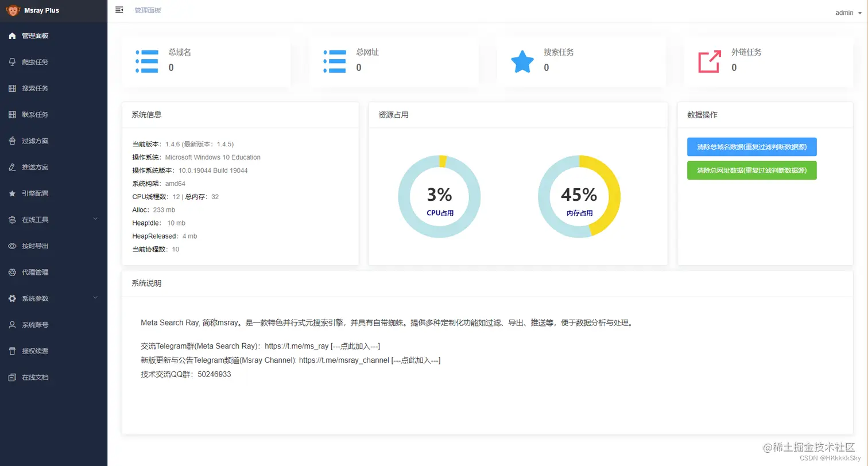Viewport: 868px width, 466px height.
Task: Open the admin account dropdown
Action: 847,13
